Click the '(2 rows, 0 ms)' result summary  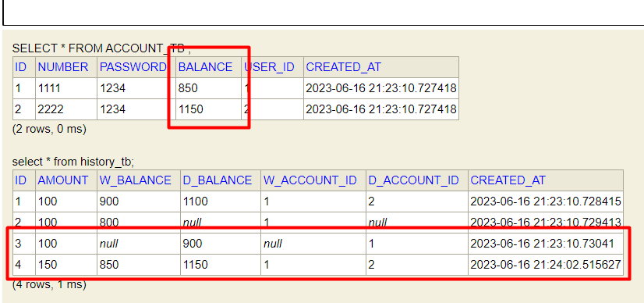(x=49, y=129)
